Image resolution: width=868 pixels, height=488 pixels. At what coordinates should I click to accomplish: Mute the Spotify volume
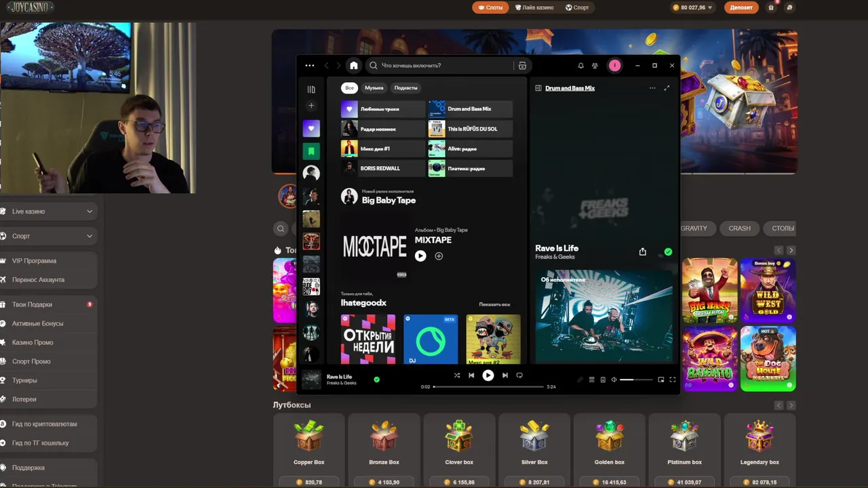tap(614, 380)
